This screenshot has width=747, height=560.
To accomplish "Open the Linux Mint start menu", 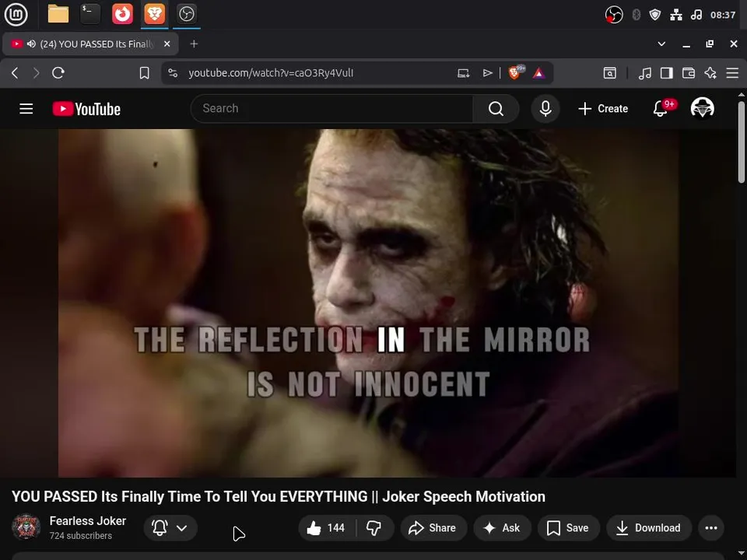I will [x=16, y=14].
